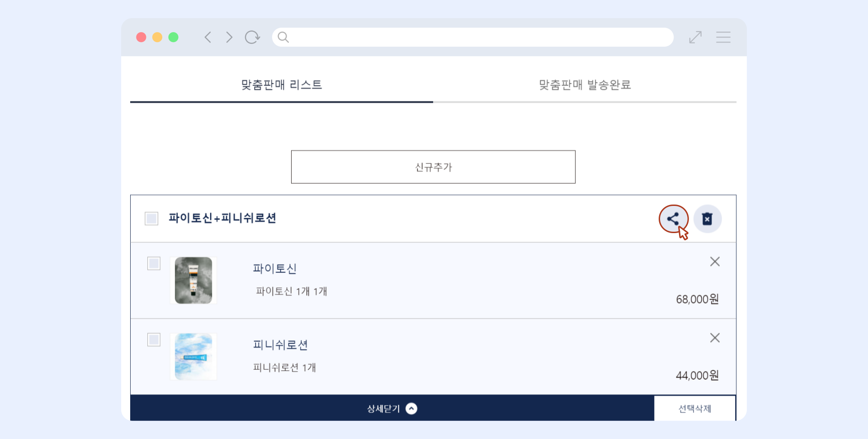This screenshot has width=868, height=439.
Task: Click the browser back arrow
Action: 208,37
